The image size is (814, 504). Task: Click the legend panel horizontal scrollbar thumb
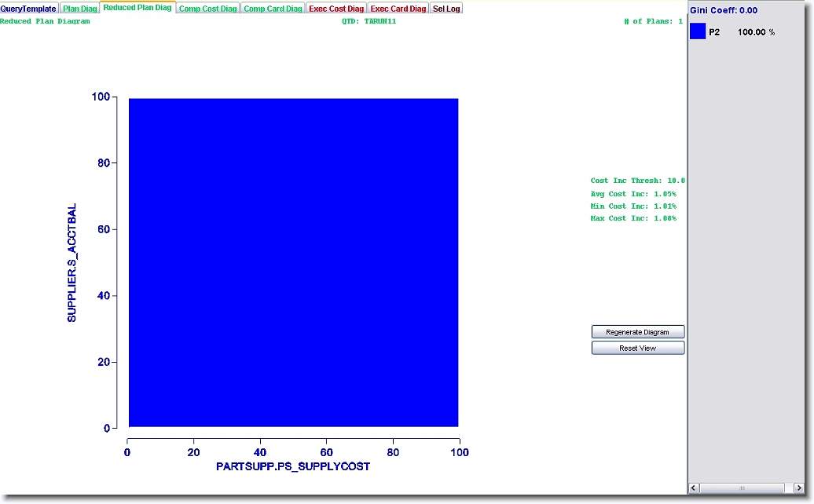(740, 488)
